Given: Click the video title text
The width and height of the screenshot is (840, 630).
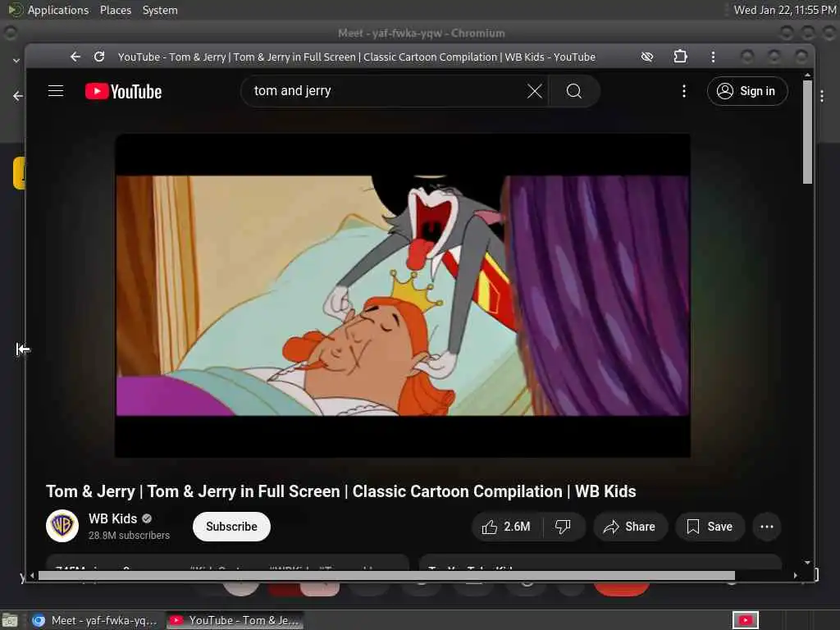Looking at the screenshot, I should [x=340, y=491].
